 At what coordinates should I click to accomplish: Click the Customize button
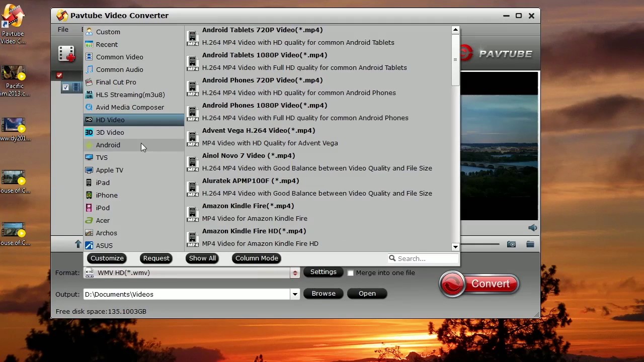(x=107, y=258)
